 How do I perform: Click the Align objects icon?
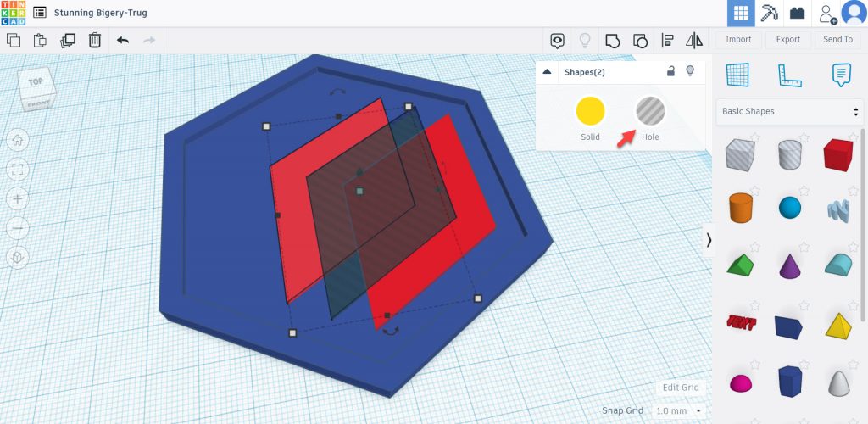[667, 40]
